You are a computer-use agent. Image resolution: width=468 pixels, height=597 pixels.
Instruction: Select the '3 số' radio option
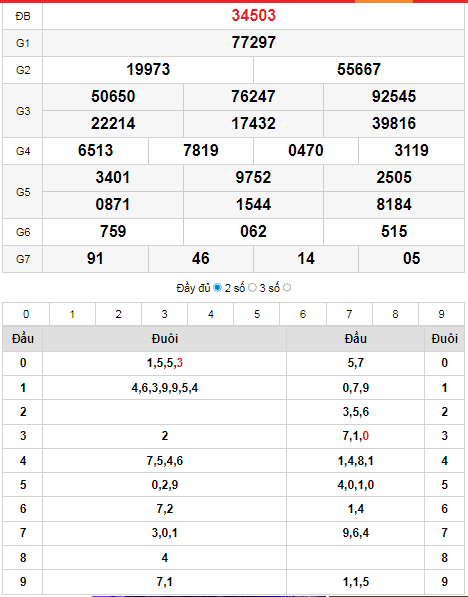point(287,288)
